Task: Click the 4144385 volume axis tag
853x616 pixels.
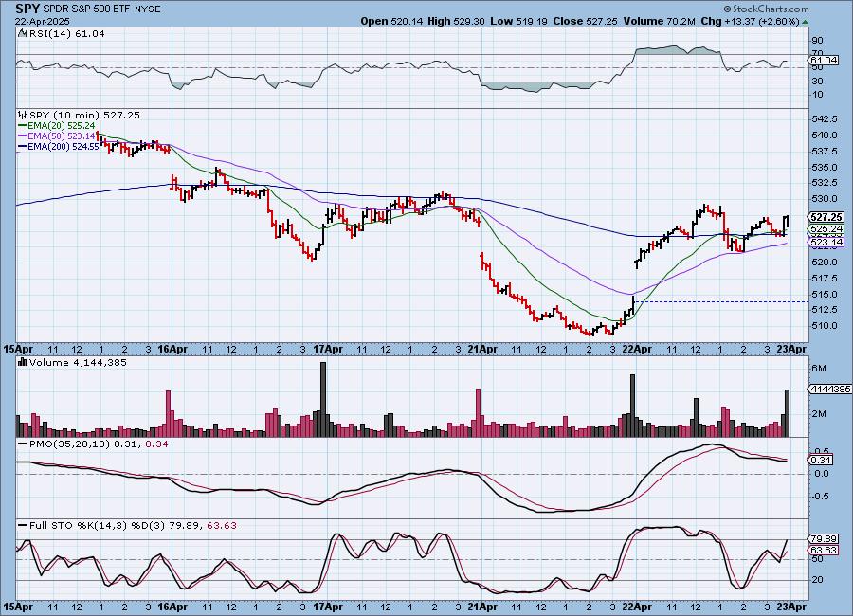Action: pos(830,390)
